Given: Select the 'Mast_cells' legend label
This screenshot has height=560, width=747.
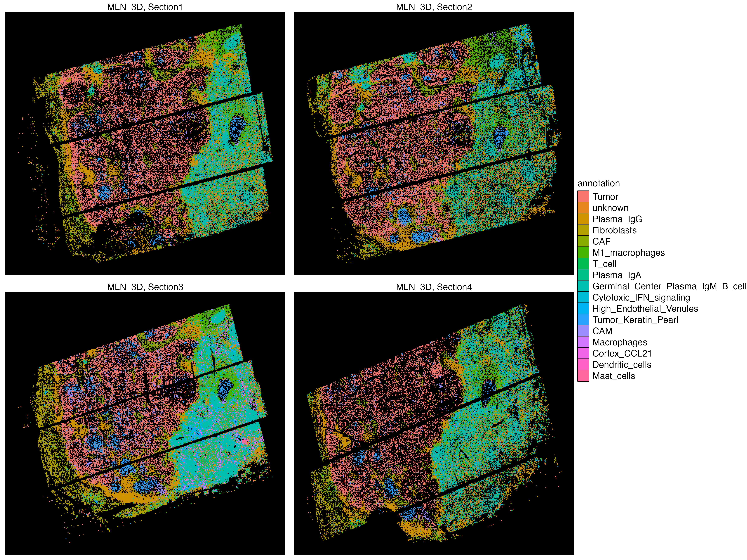Looking at the screenshot, I should tap(614, 376).
